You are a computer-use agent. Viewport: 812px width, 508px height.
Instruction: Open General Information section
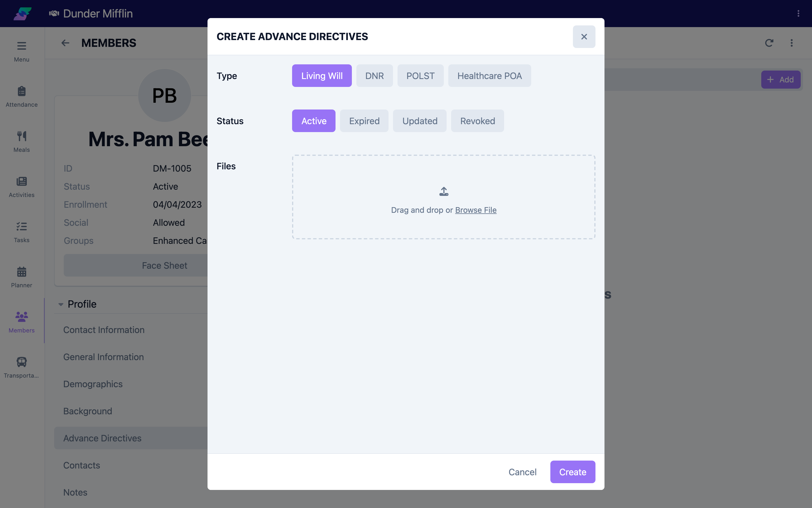[x=103, y=357]
